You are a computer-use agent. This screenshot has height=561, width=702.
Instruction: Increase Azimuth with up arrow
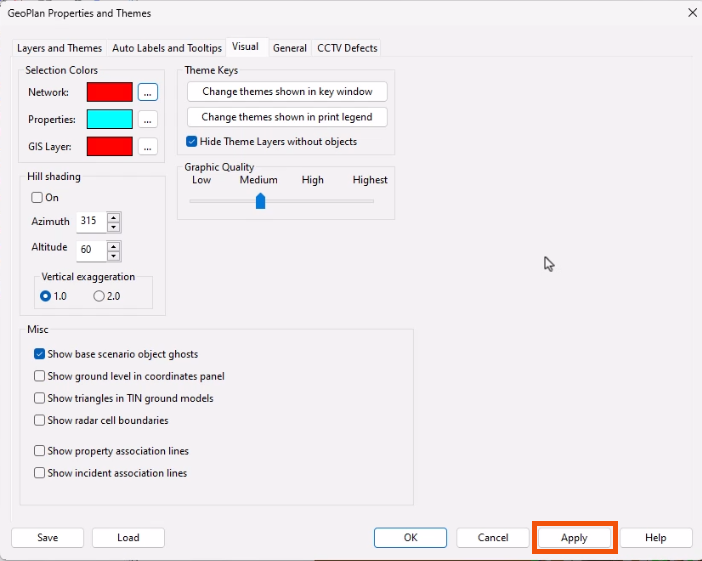click(114, 218)
